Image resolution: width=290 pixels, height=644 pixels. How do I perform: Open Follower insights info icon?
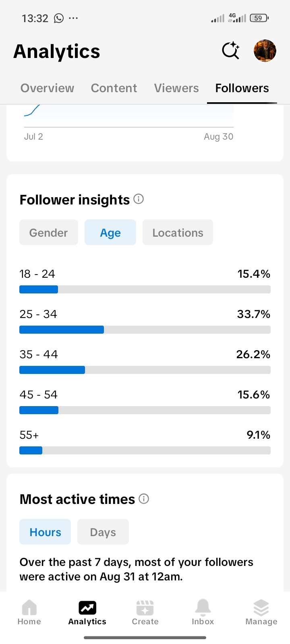(x=139, y=199)
